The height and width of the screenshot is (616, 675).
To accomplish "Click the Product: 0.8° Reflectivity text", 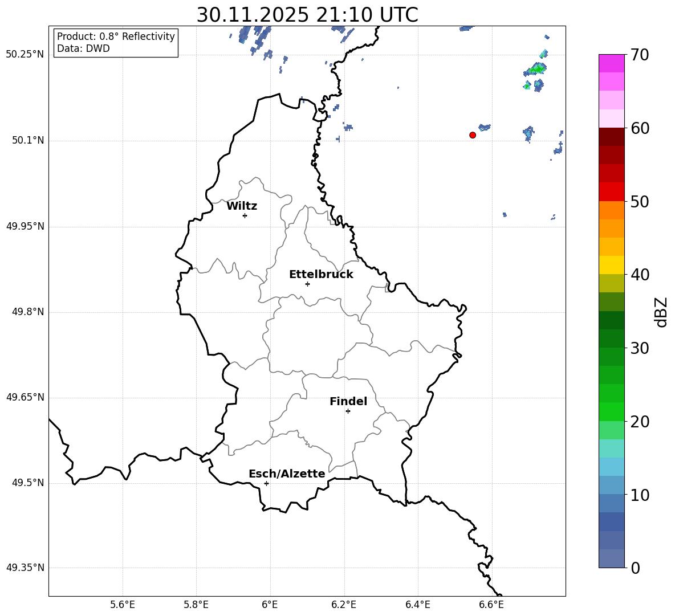I will pyautogui.click(x=116, y=36).
